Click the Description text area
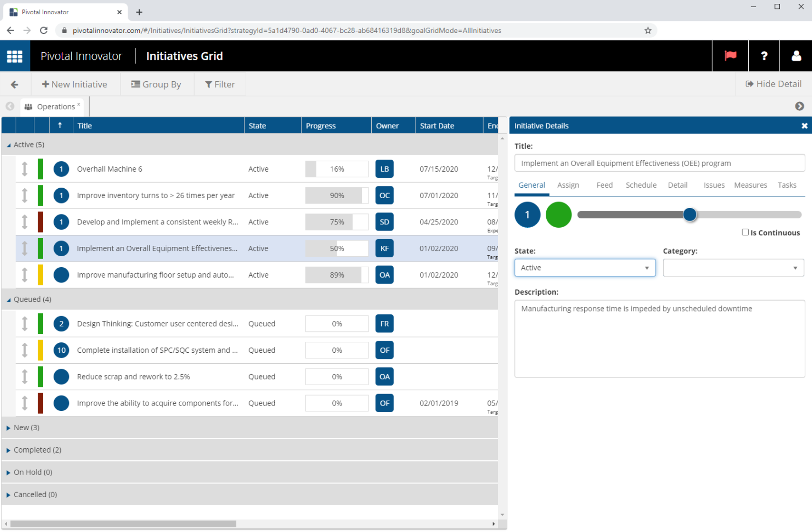This screenshot has height=532, width=812. [x=659, y=339]
